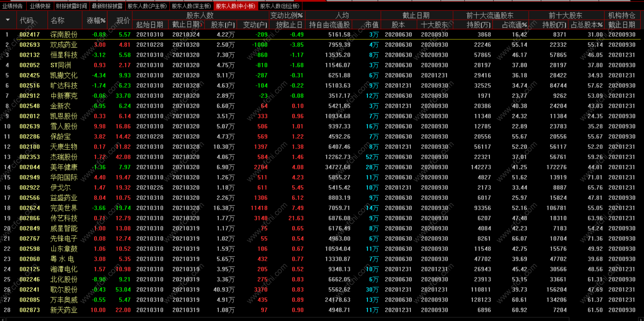The height and width of the screenshot is (321, 644).
Task: Select the 最新财报披露 tab
Action: 107,6
